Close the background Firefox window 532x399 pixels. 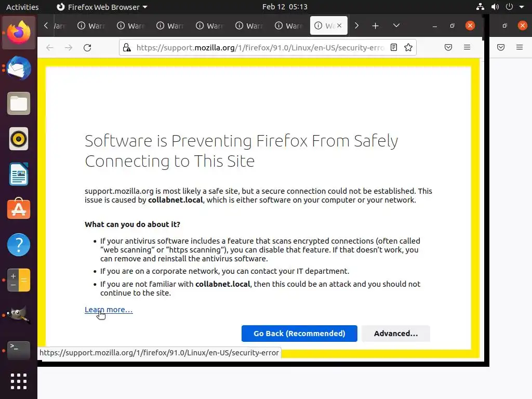(523, 25)
